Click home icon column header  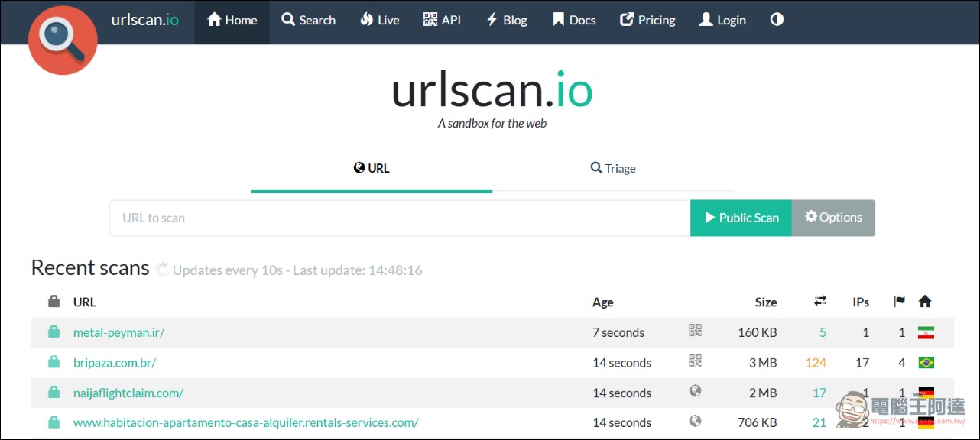click(x=925, y=302)
